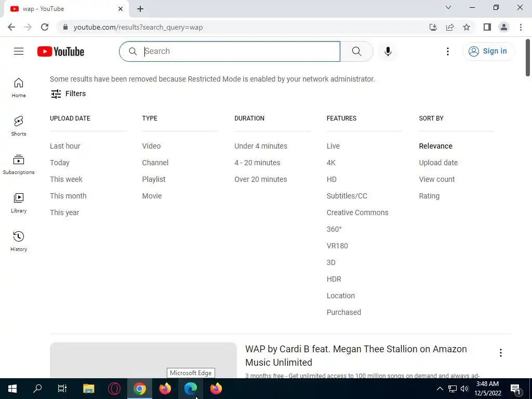Start voice search with the microphone icon
The width and height of the screenshot is (532, 399).
pos(388,51)
